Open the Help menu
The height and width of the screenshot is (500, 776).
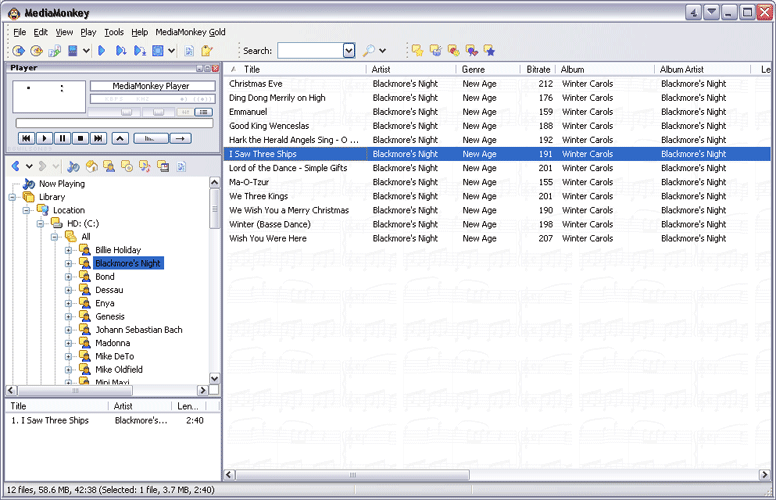pos(140,32)
